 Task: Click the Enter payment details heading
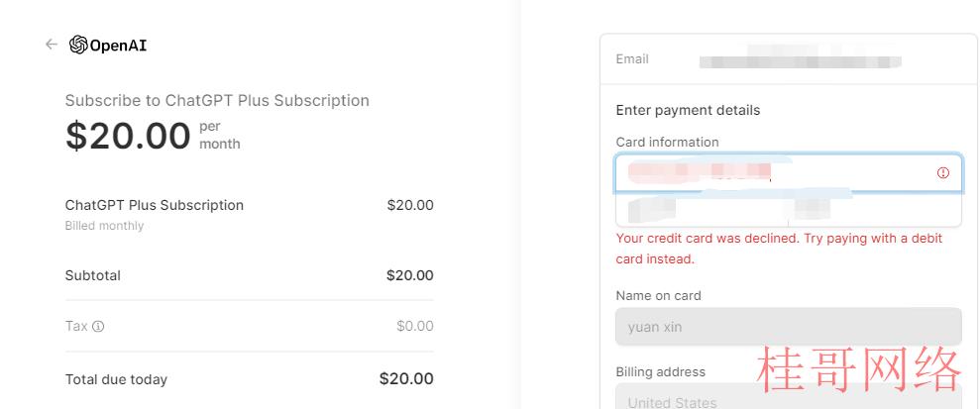point(688,111)
